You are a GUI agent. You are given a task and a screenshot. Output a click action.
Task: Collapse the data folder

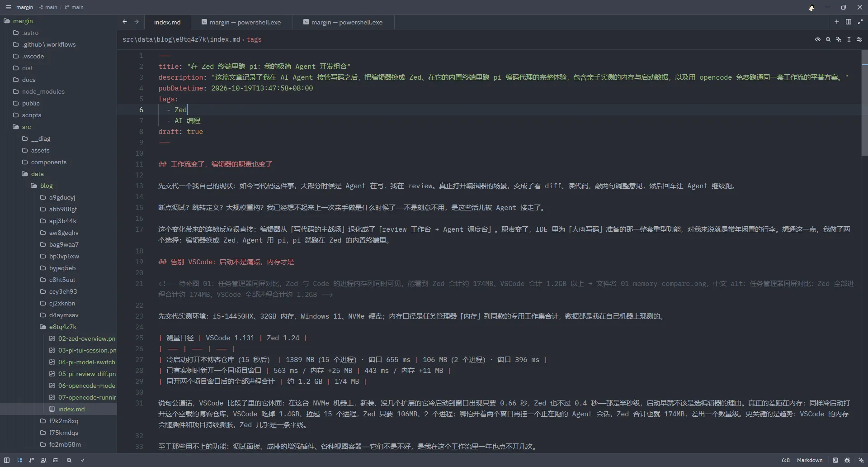[59, 174]
